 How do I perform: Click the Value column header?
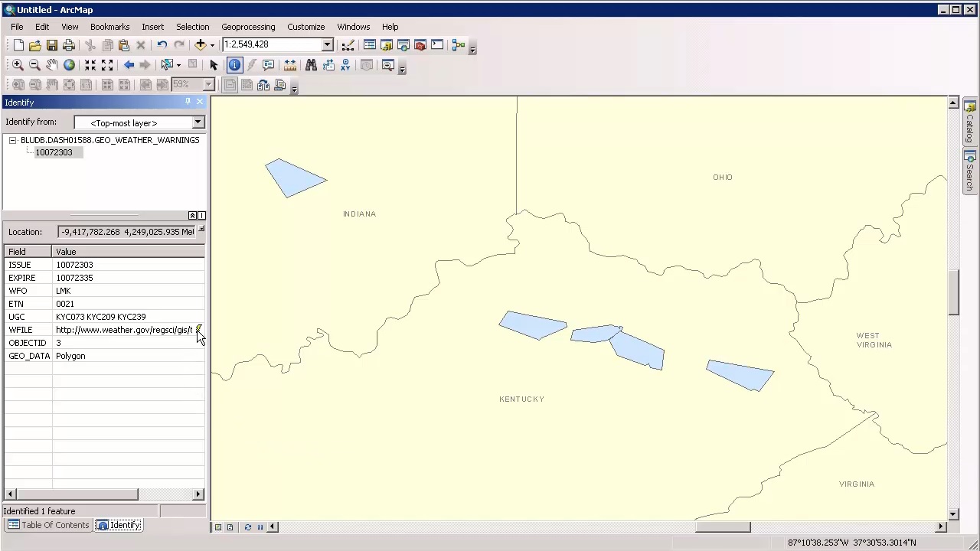click(129, 252)
